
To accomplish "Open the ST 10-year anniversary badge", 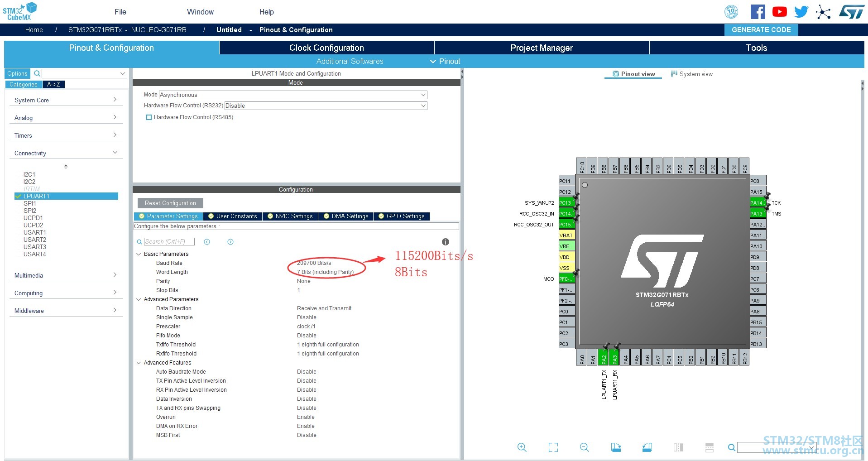I will (731, 12).
